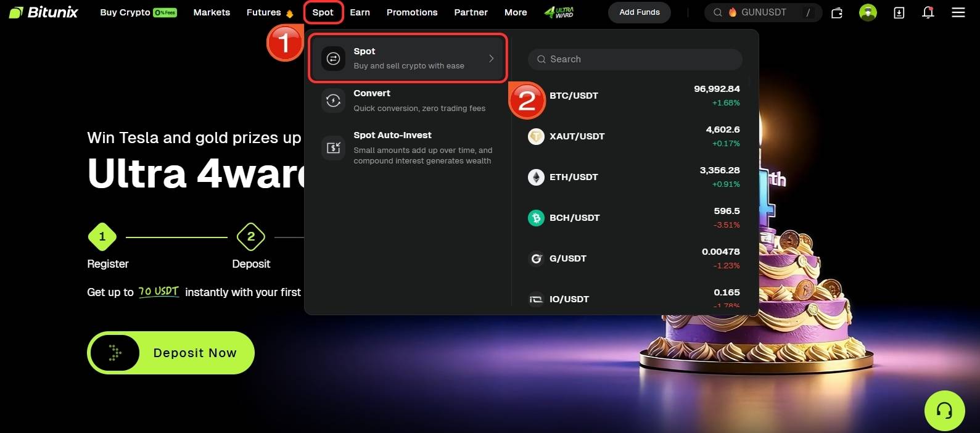Open the Futures dropdown in navbar
The width and height of the screenshot is (980, 433).
[269, 12]
